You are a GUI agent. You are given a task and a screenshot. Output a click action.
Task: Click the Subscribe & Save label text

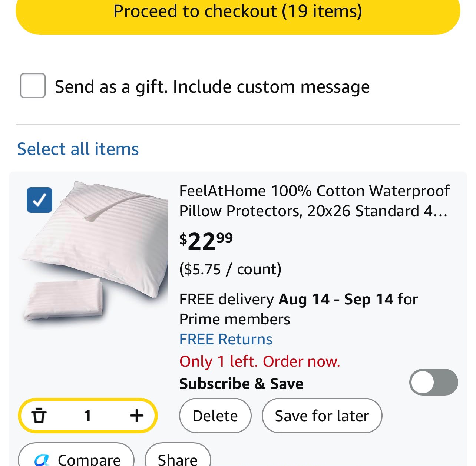coord(241,384)
